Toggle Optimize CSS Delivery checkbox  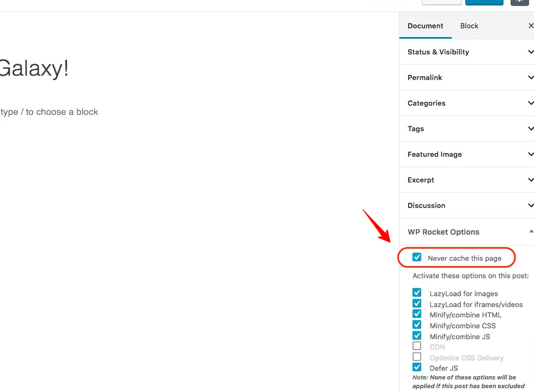[x=417, y=357]
